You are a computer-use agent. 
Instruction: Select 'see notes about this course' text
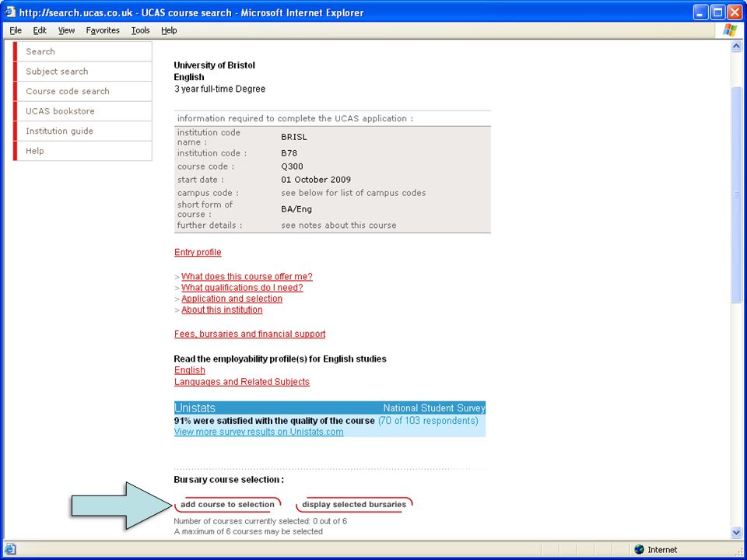tap(338, 226)
